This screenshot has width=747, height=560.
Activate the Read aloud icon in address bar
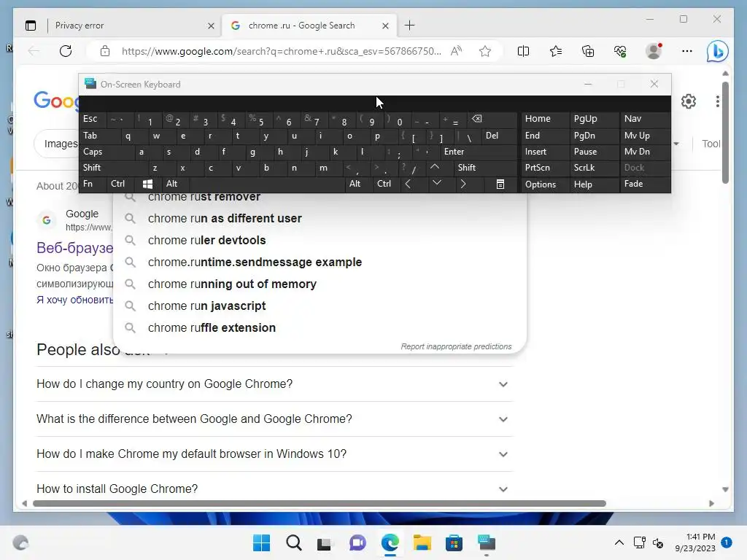pyautogui.click(x=457, y=51)
